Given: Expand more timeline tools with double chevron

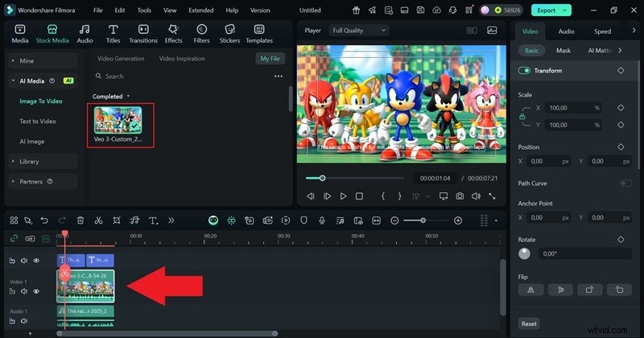Looking at the screenshot, I should 171,221.
